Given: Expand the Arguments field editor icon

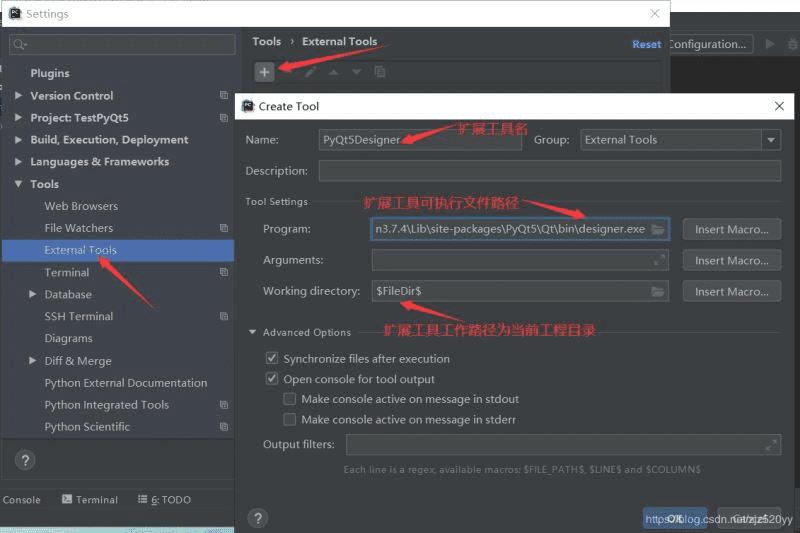Looking at the screenshot, I should 659,260.
